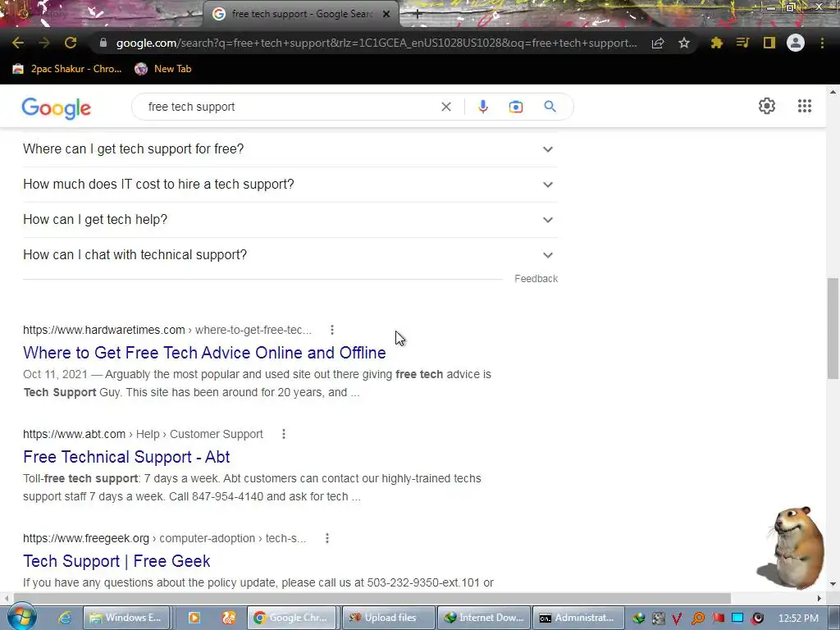Bookmark this page with the star icon
Screen dimensions: 840x630
(683, 43)
